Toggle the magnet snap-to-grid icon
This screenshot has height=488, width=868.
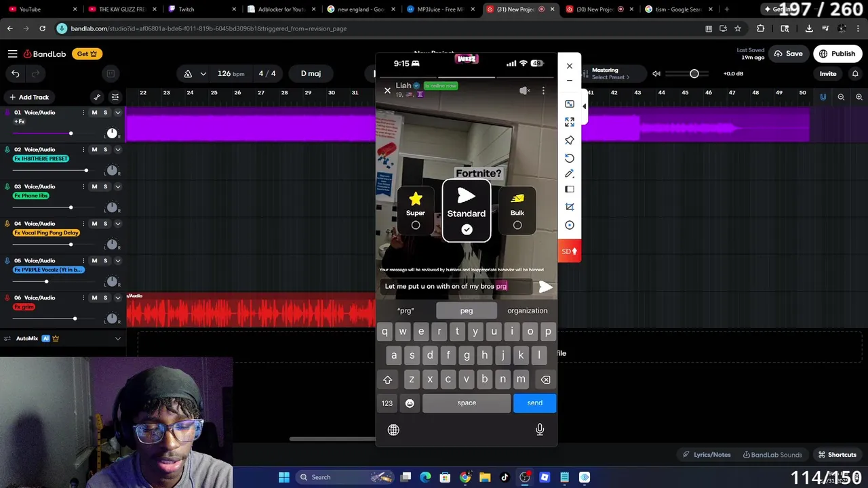click(823, 97)
